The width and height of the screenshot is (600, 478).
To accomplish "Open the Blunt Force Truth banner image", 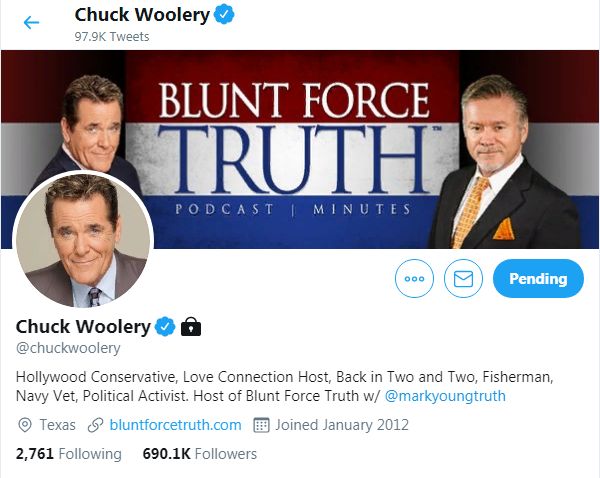I will coord(300,149).
